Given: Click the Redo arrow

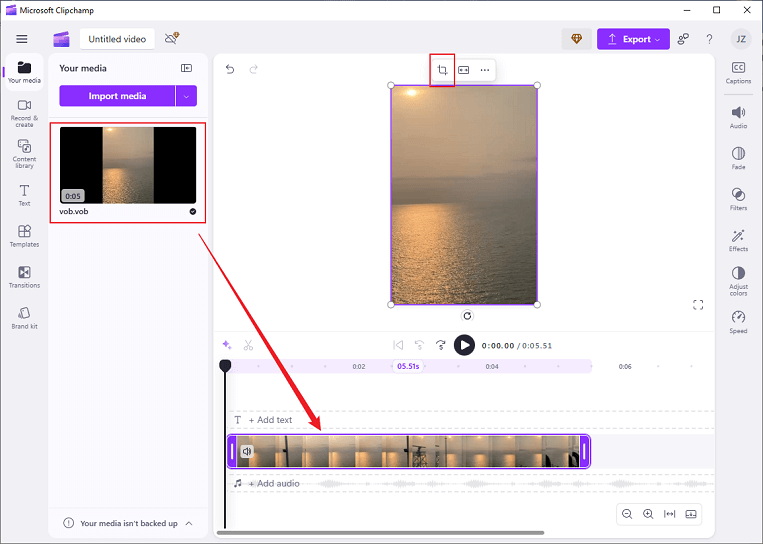Looking at the screenshot, I should [x=254, y=69].
